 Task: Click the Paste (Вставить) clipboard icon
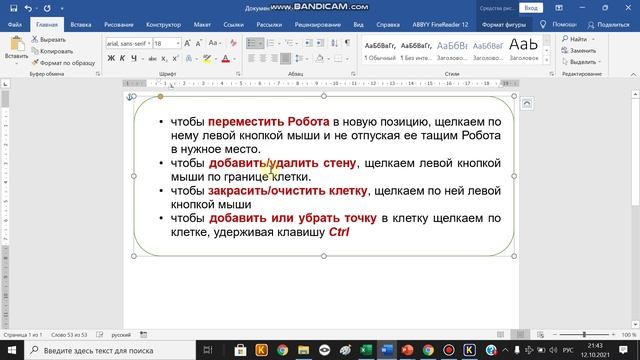pyautogui.click(x=16, y=44)
